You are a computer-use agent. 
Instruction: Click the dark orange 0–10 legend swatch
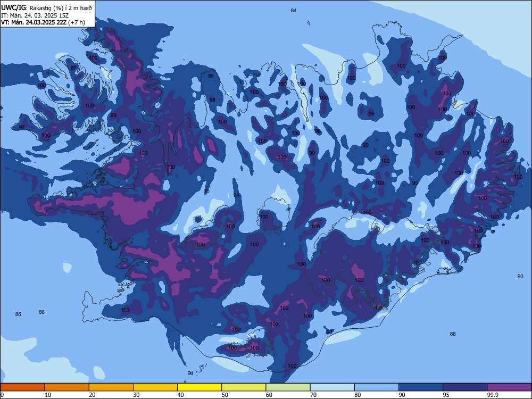pos(22,387)
